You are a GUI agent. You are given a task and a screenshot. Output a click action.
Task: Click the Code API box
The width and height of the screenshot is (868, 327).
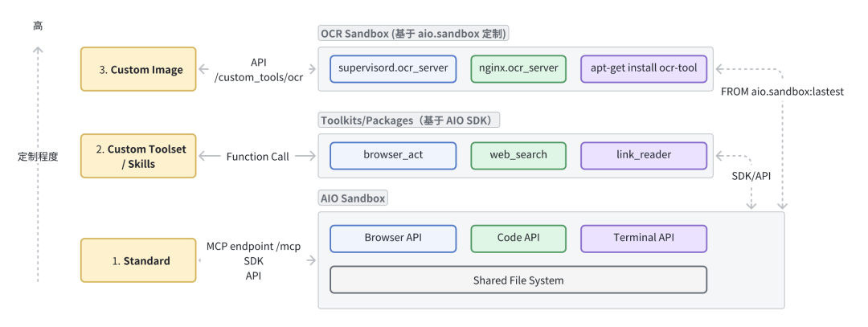pos(518,239)
